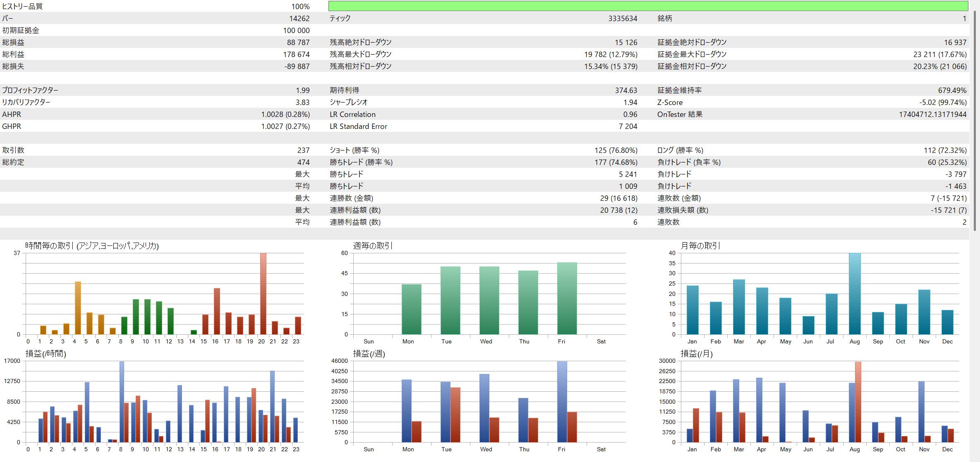Click the シャープレシオ row label
980x462 pixels.
(348, 102)
